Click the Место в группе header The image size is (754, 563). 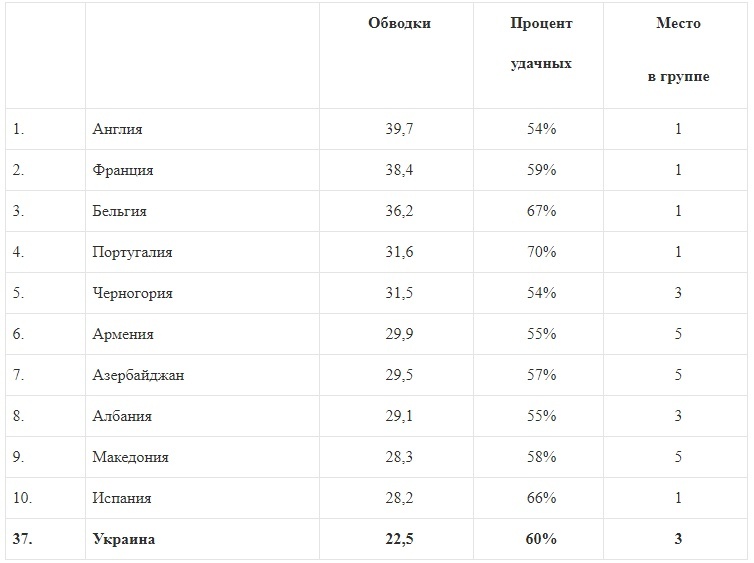[677, 50]
